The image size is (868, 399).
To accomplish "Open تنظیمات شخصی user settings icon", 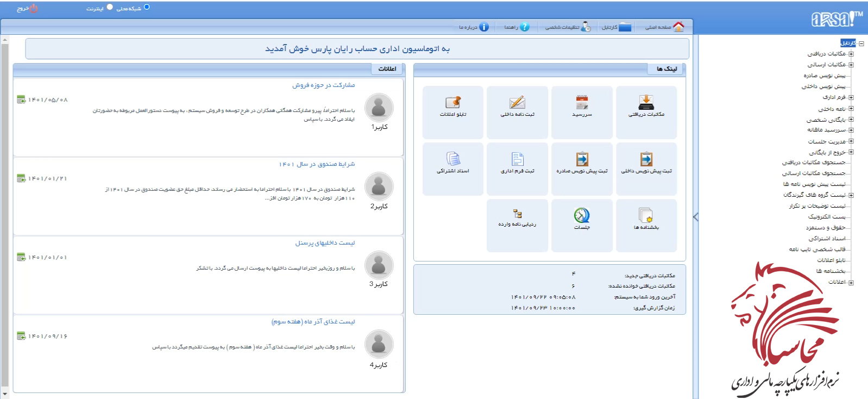I will click(x=586, y=27).
